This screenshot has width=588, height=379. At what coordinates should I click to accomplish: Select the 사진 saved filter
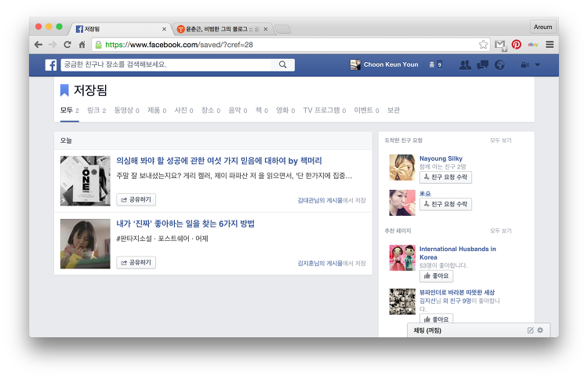click(x=183, y=111)
